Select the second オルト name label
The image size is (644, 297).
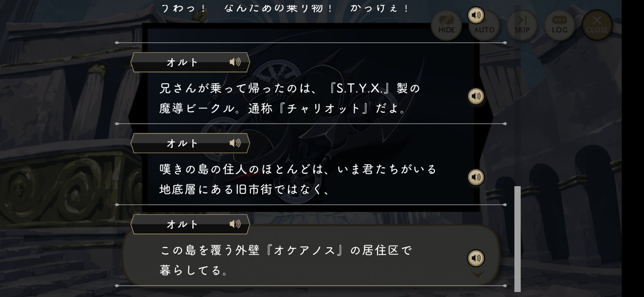[182, 143]
